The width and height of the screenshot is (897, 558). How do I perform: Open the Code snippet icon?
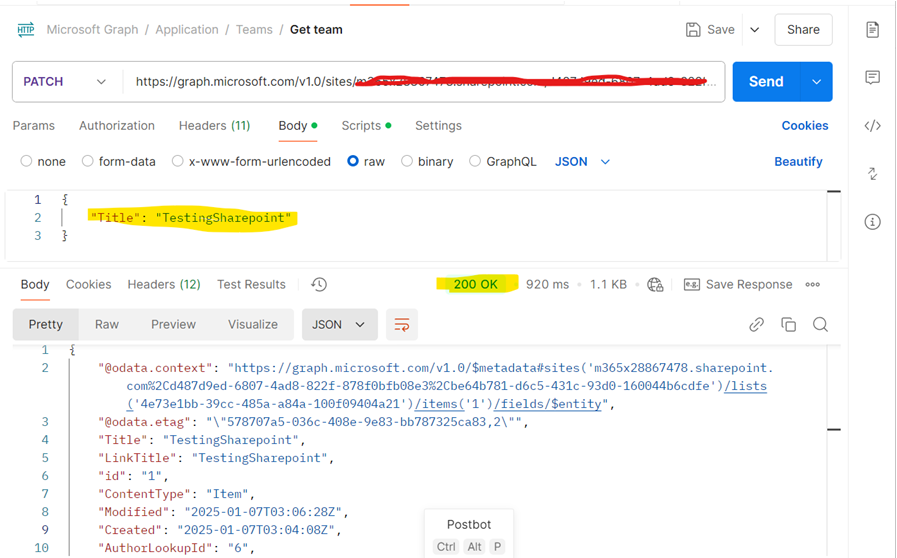click(872, 125)
